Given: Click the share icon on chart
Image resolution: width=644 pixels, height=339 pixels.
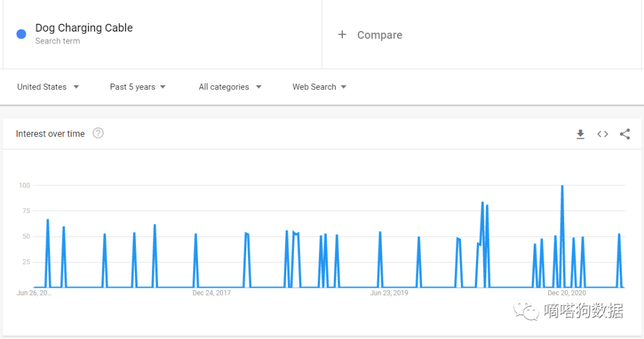Looking at the screenshot, I should point(624,134).
